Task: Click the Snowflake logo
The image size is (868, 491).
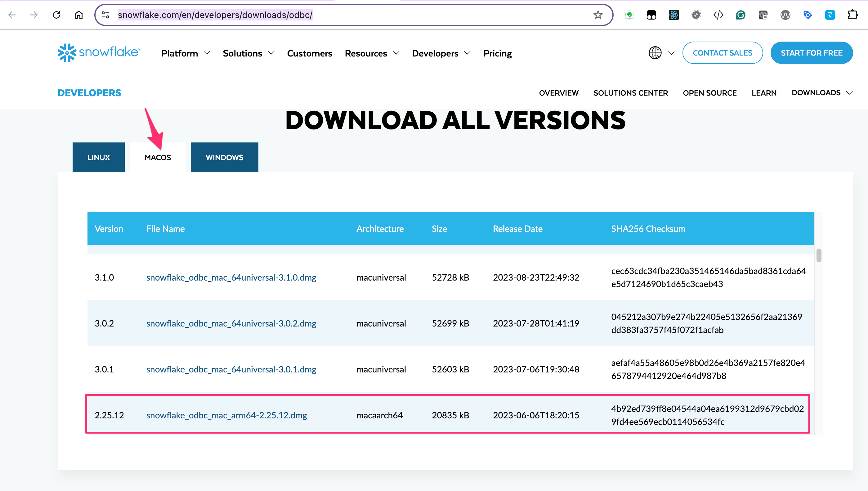Action: click(x=99, y=53)
